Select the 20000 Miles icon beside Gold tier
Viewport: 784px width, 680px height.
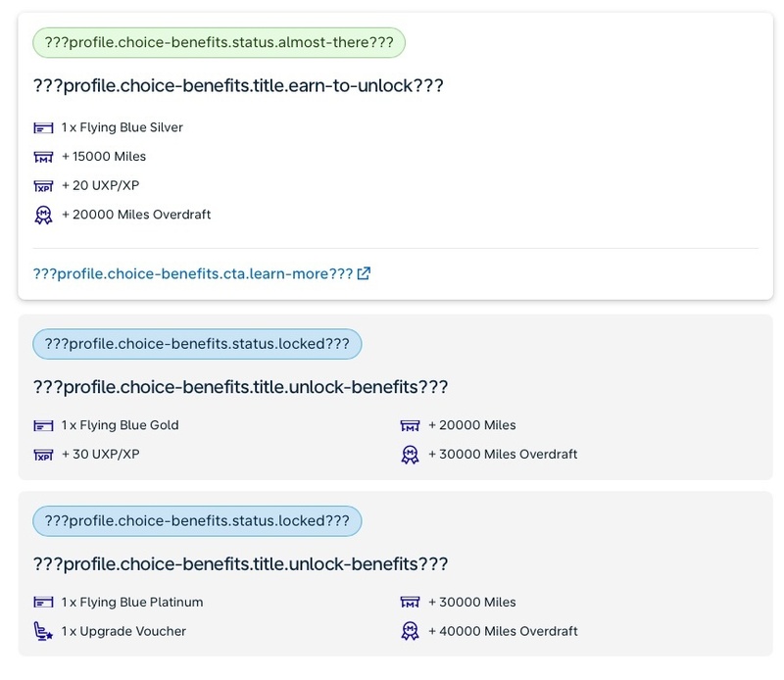(x=412, y=425)
